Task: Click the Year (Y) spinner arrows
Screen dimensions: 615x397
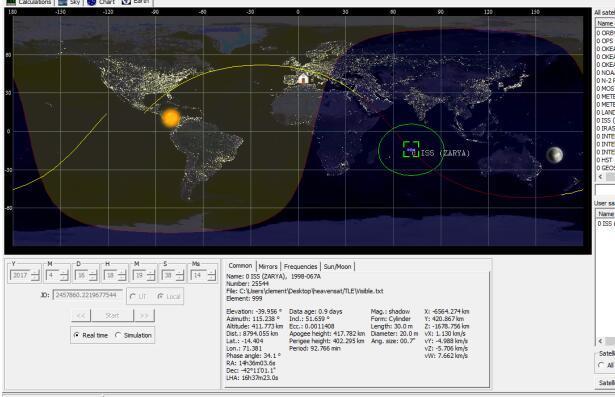Action: coord(35,275)
